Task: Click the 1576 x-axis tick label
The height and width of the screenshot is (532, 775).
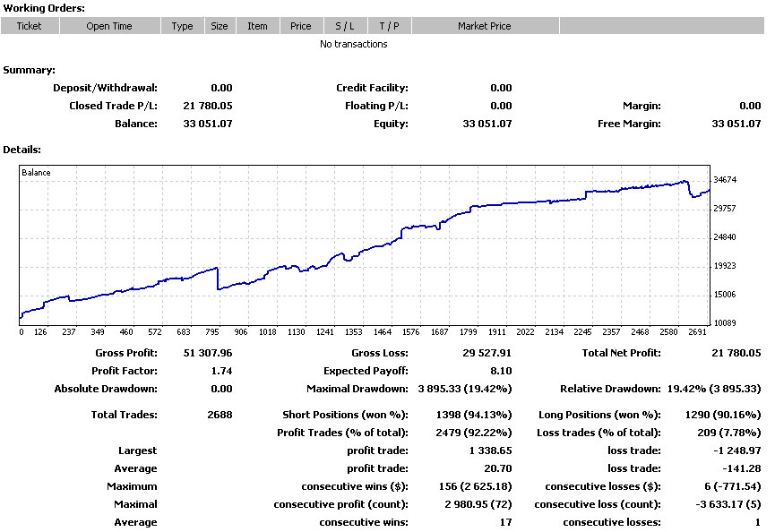Action: click(x=410, y=332)
